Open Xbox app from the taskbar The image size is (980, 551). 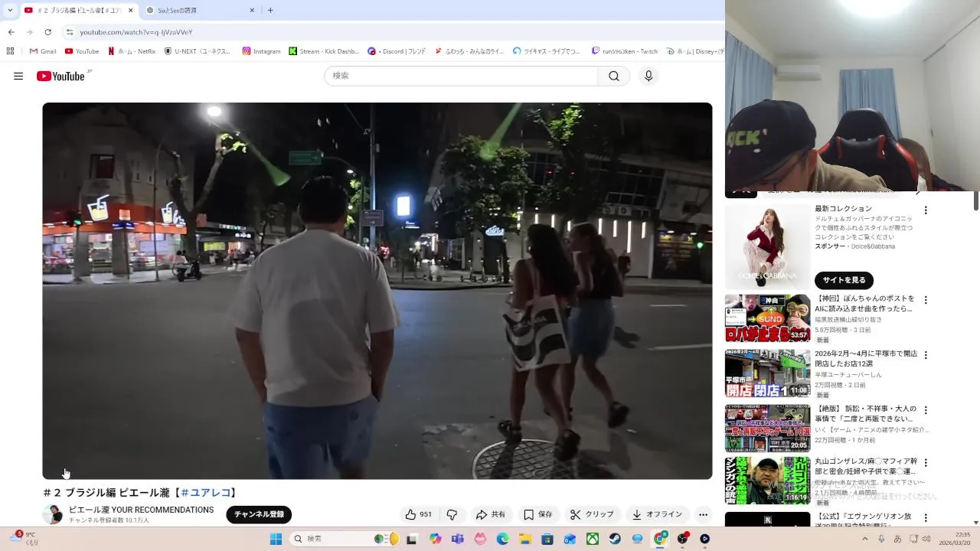pyautogui.click(x=593, y=539)
